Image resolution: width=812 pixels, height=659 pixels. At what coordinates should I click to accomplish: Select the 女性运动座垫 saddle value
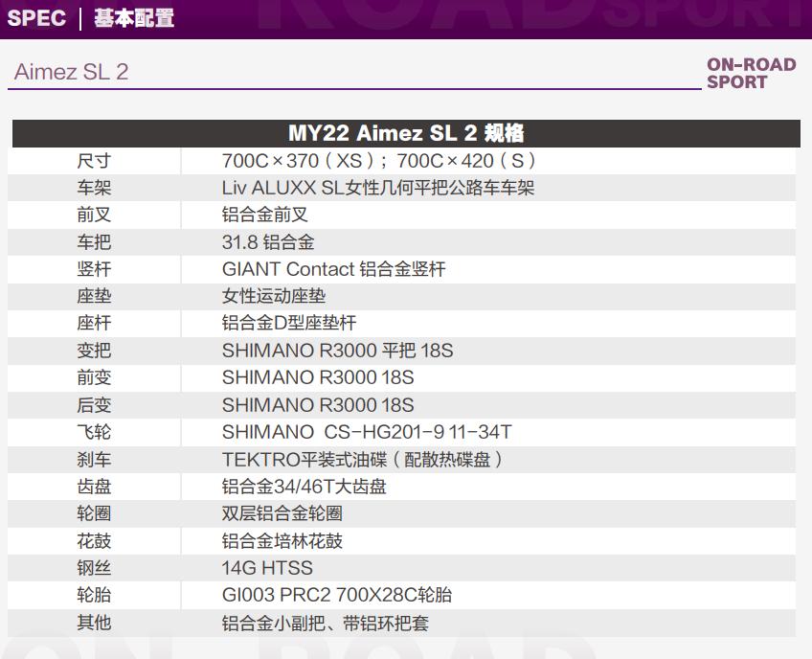[x=274, y=297]
